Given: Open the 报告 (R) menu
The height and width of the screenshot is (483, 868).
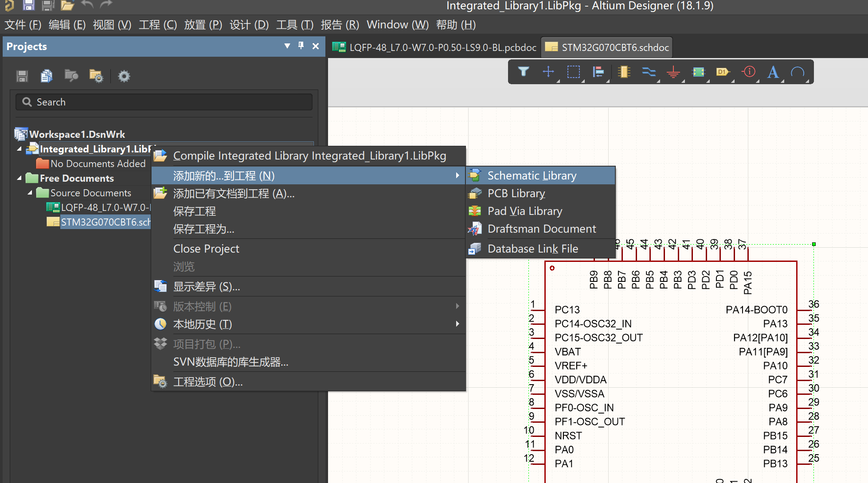Looking at the screenshot, I should (340, 25).
